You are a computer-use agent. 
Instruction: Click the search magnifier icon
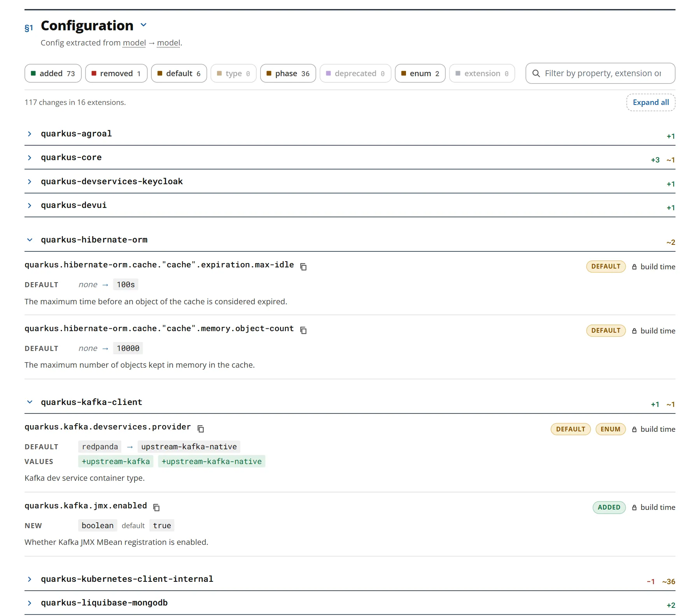pyautogui.click(x=536, y=73)
